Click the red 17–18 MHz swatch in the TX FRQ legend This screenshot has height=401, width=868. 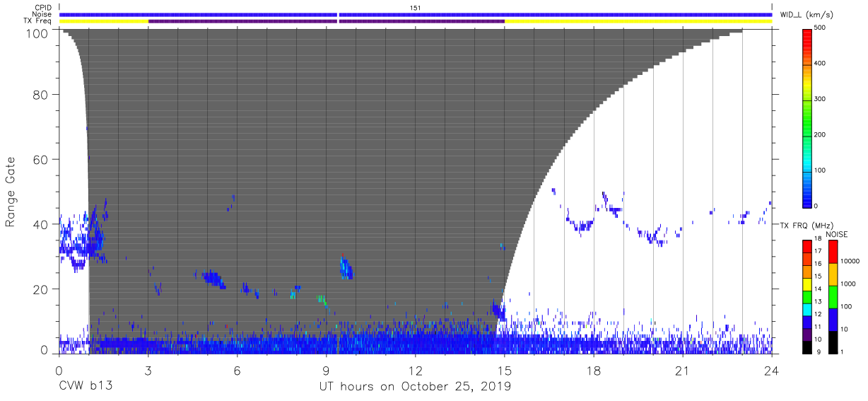(807, 246)
